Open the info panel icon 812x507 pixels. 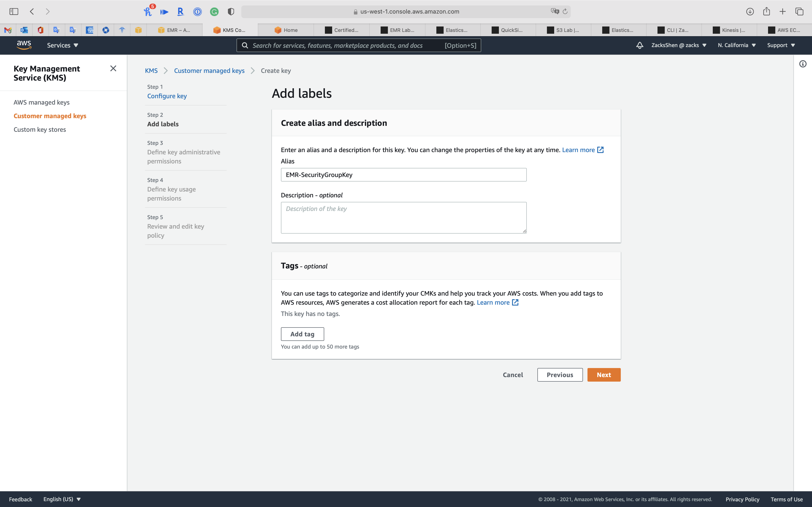point(803,64)
